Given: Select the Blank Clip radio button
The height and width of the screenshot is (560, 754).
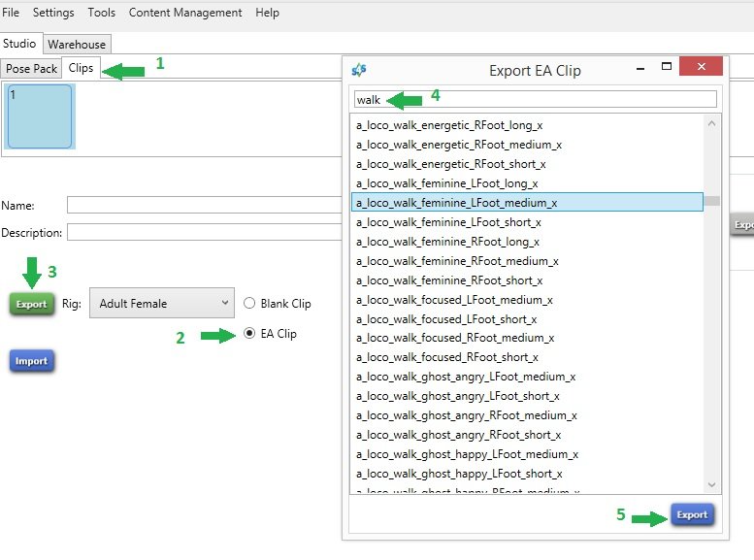Looking at the screenshot, I should (249, 303).
